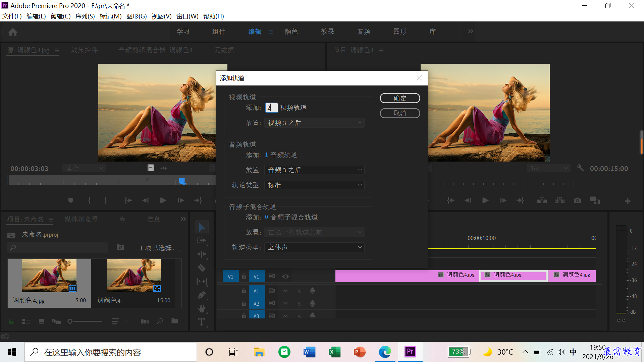Click Mark Out brace in Source monitor
The width and height of the screenshot is (644, 362).
point(105,200)
